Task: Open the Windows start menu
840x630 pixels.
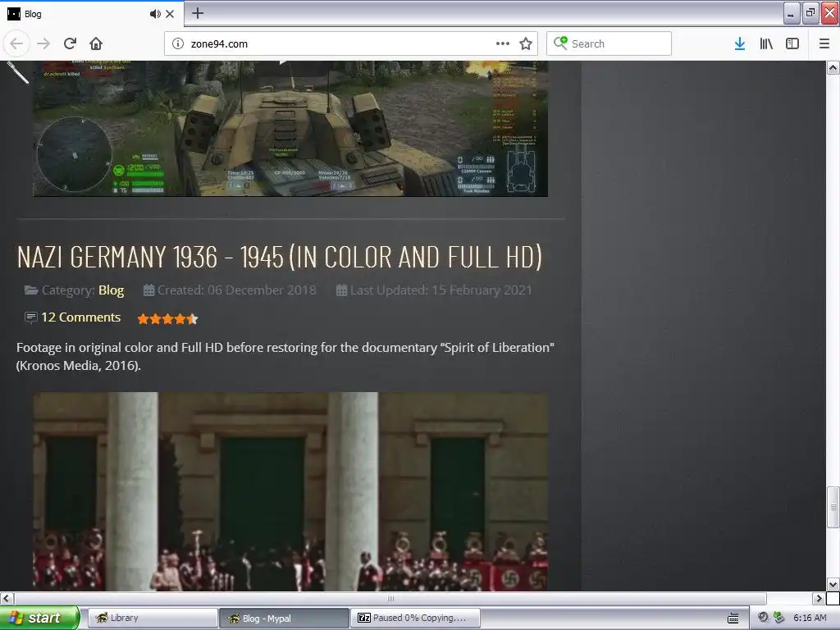Action: point(39,618)
